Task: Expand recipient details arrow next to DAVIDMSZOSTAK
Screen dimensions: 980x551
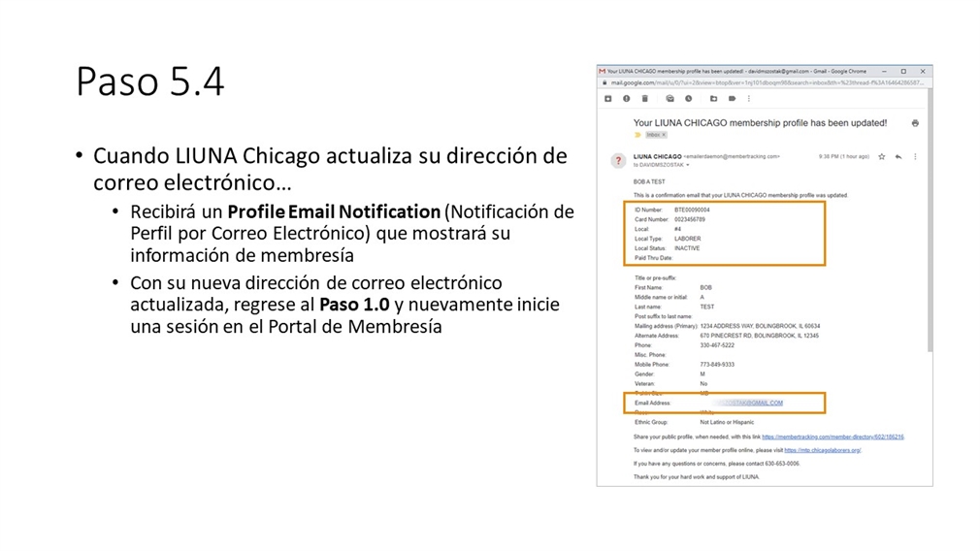Action: [688, 166]
